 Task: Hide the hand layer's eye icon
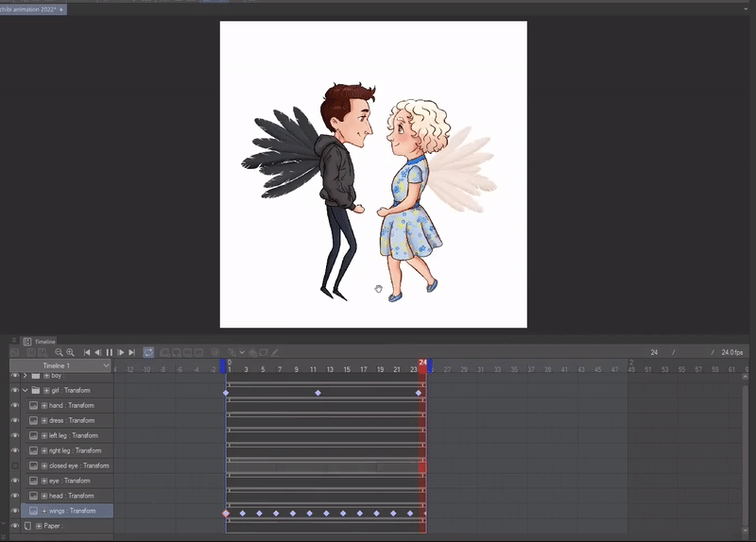pos(14,405)
